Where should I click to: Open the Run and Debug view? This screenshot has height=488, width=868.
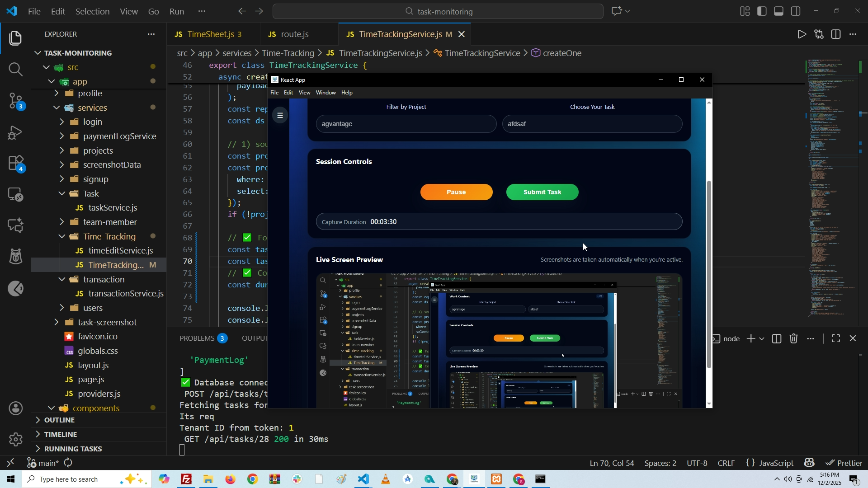pyautogui.click(x=15, y=132)
